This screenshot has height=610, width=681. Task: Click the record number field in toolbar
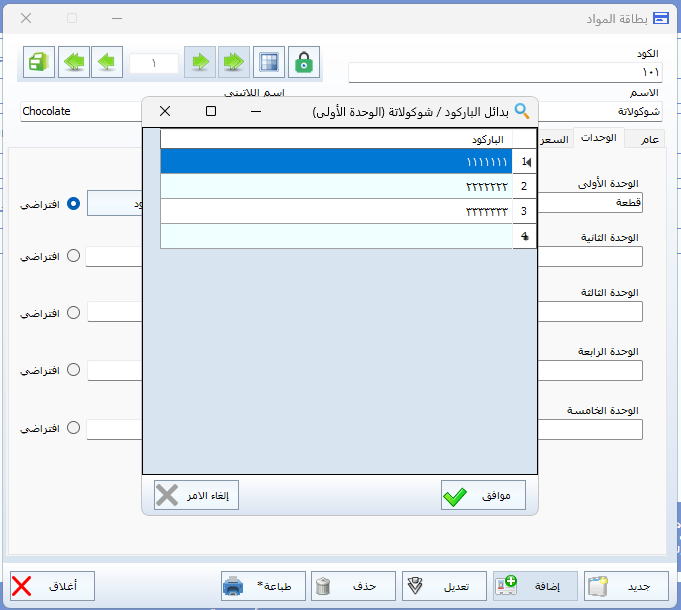tap(154, 63)
